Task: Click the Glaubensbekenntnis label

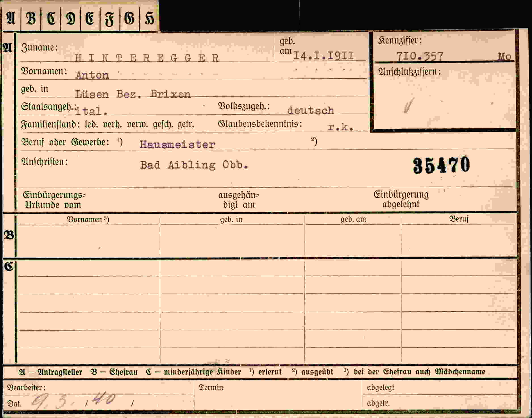Action: pos(260,124)
